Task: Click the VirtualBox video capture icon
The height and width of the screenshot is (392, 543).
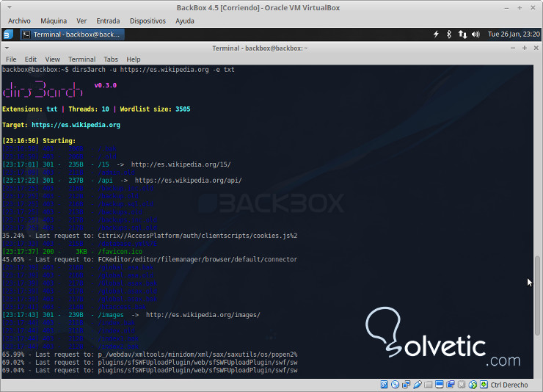Action: point(451,385)
